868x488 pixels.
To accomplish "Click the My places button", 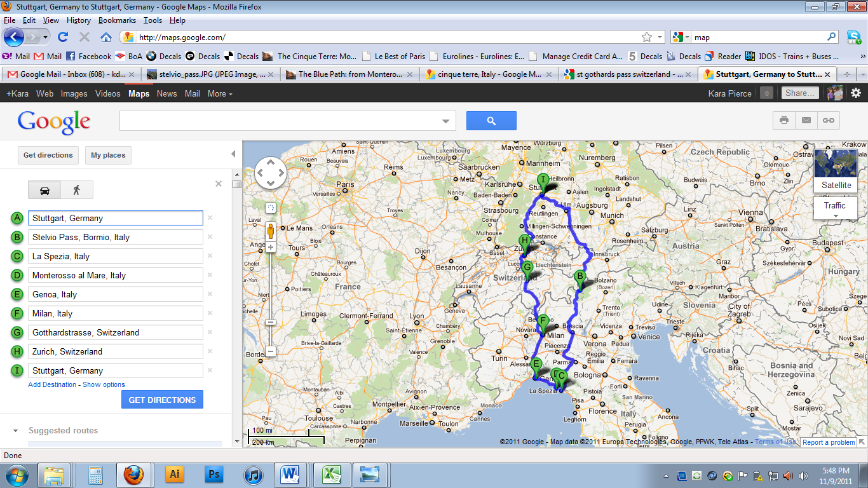I will (108, 155).
